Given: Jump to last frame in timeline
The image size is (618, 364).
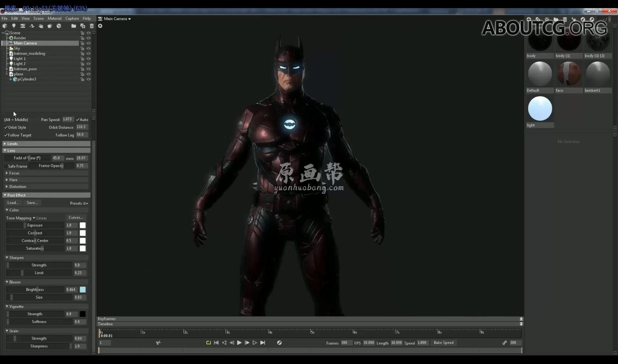Looking at the screenshot, I should (x=263, y=343).
